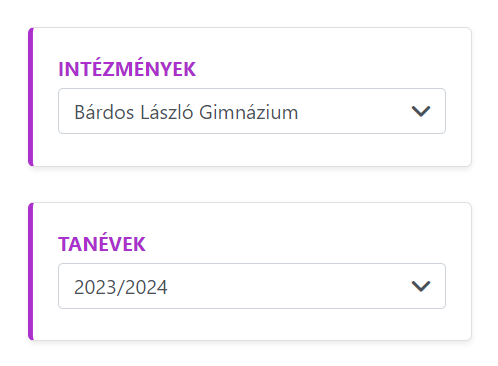This screenshot has height=366, width=498.
Task: Click the purple accent bar of Intézmények card
Action: coord(31,97)
